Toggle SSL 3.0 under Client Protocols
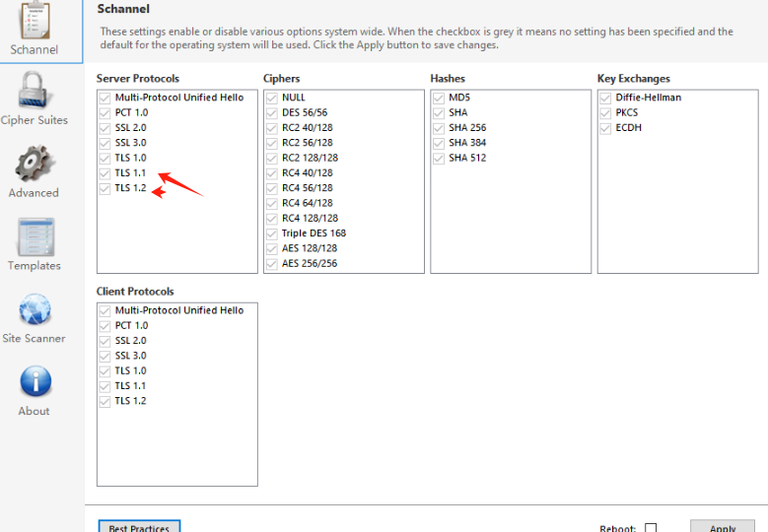 105,356
